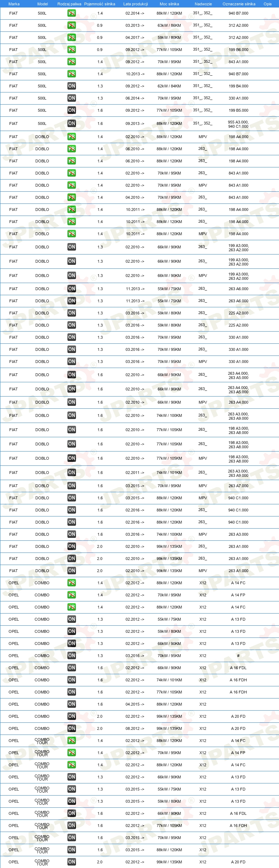This screenshot has width=279, height=868.
Task: Click production date 04.2010 -> in DOBLO row
Action: point(135,197)
